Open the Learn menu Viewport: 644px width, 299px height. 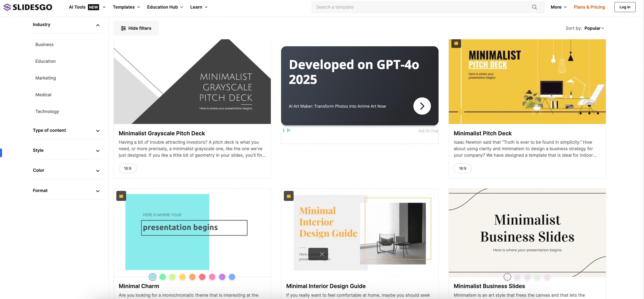[199, 7]
